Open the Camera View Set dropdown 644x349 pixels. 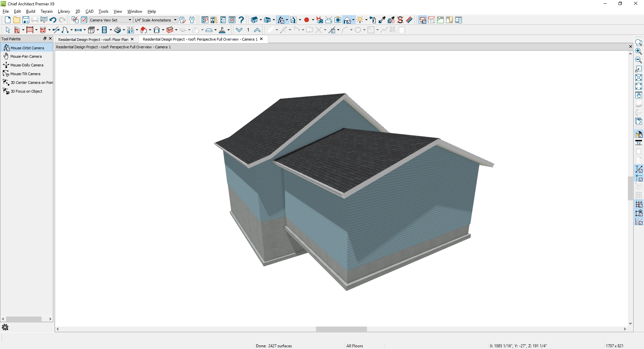[x=130, y=20]
